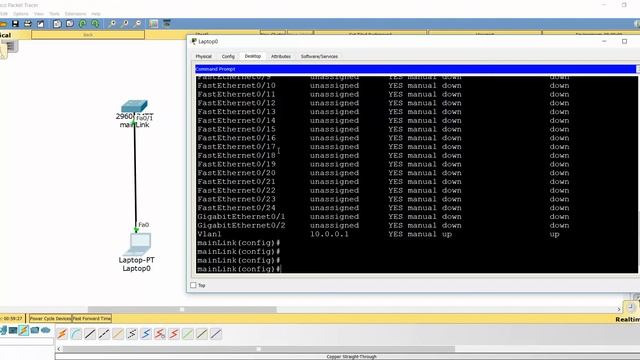Select the Phone cable connection
The image size is (640, 360).
[132, 334]
